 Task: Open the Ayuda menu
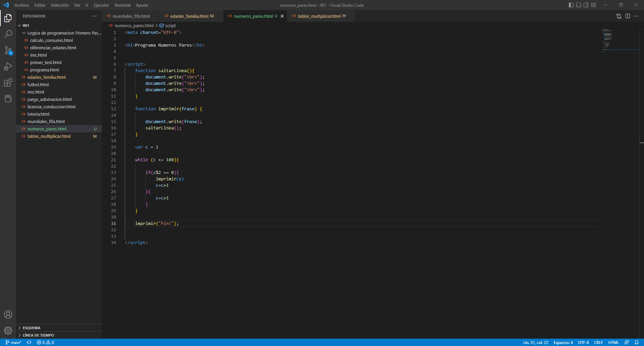point(142,5)
